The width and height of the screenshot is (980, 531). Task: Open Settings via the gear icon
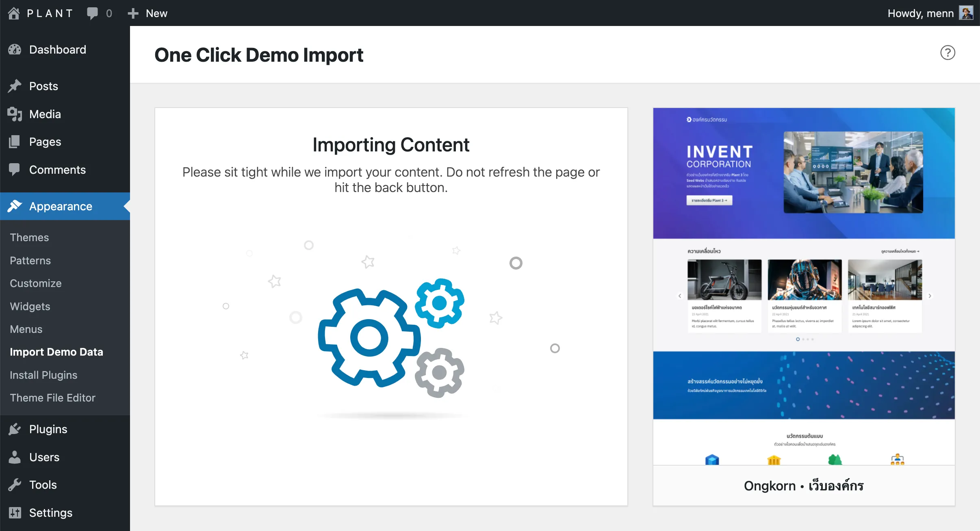click(15, 512)
